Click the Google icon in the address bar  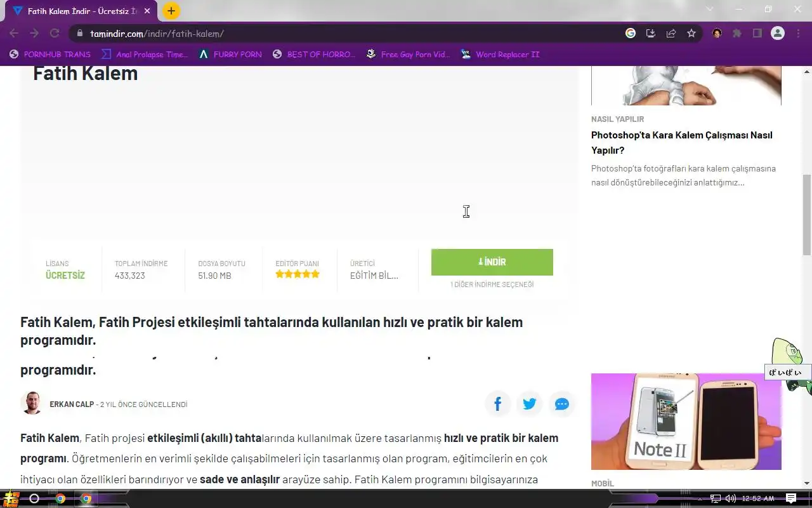click(x=631, y=34)
